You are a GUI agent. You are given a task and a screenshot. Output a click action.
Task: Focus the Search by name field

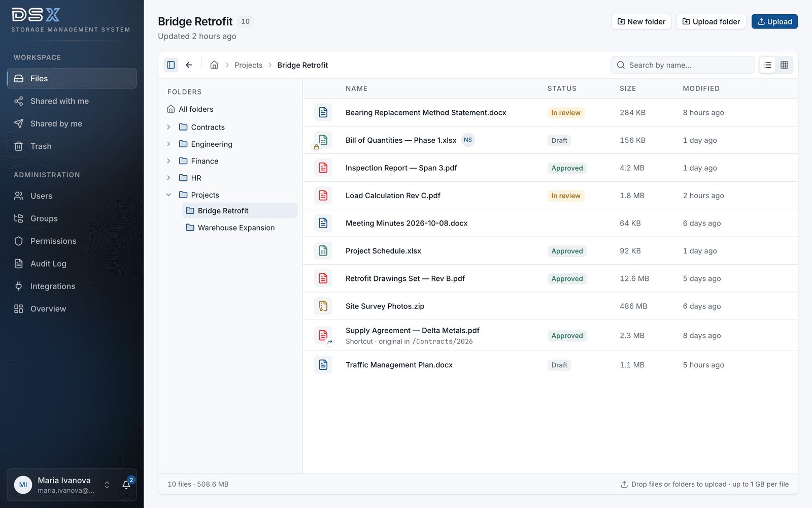coord(683,65)
